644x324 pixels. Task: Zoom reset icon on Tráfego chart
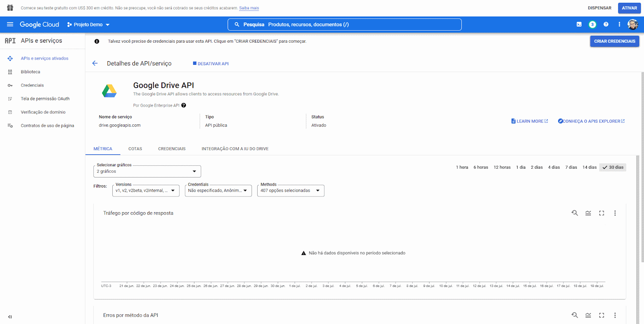pyautogui.click(x=575, y=213)
